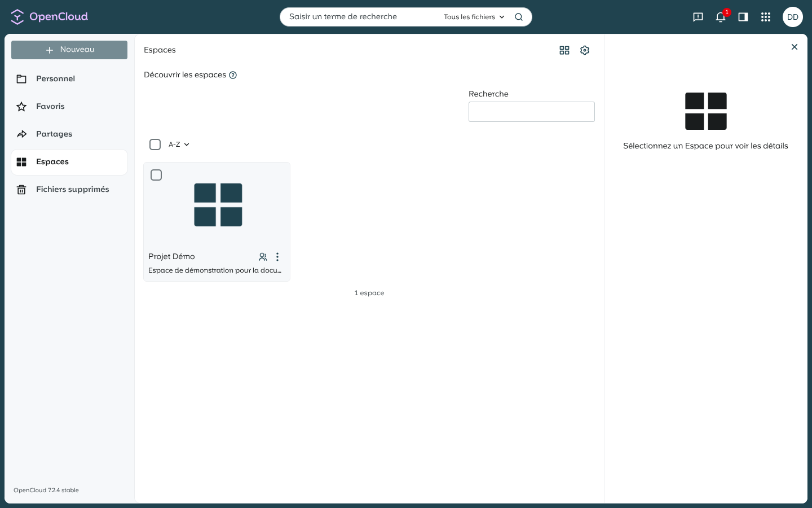Open the OpenCloud logo home link

tap(50, 17)
